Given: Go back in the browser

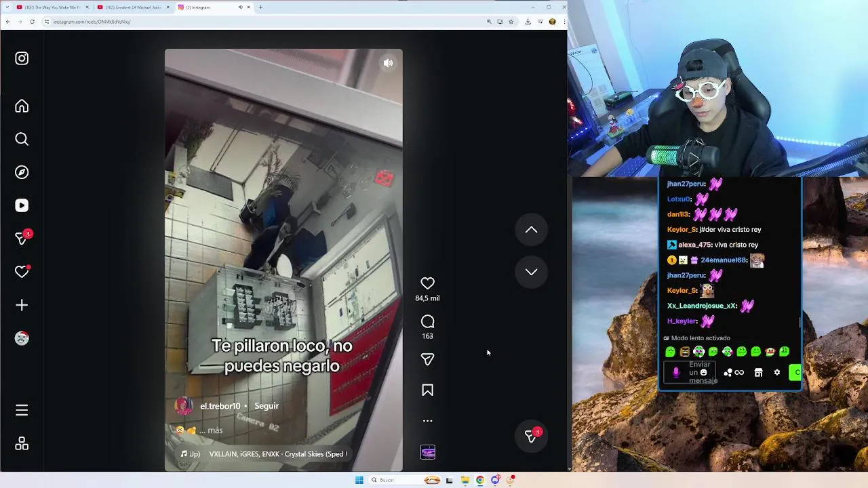Looking at the screenshot, I should [x=7, y=22].
